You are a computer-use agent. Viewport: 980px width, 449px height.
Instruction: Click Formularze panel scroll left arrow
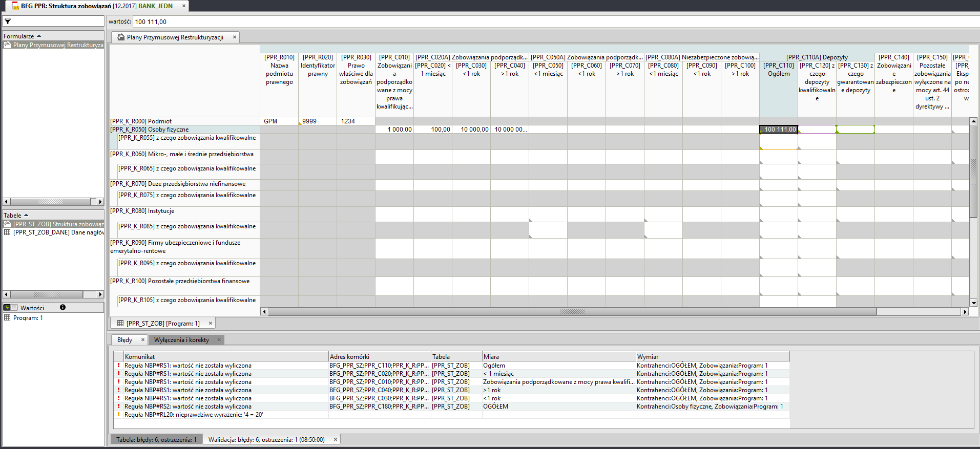pyautogui.click(x=6, y=202)
